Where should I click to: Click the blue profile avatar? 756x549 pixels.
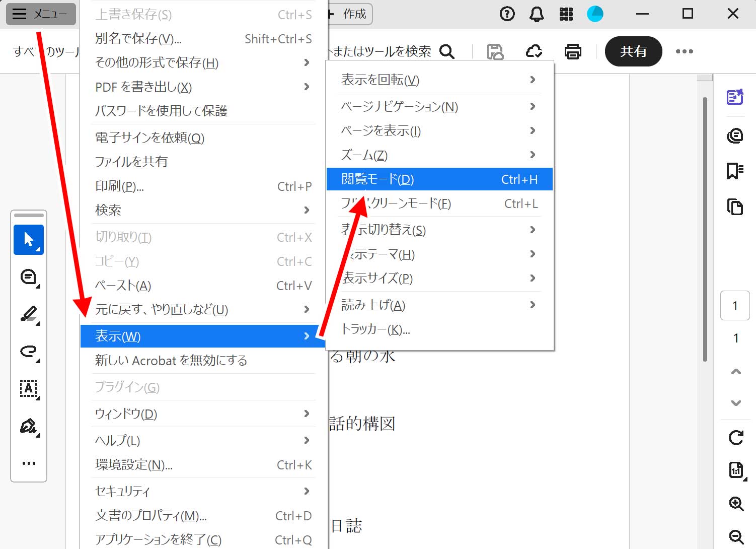595,14
